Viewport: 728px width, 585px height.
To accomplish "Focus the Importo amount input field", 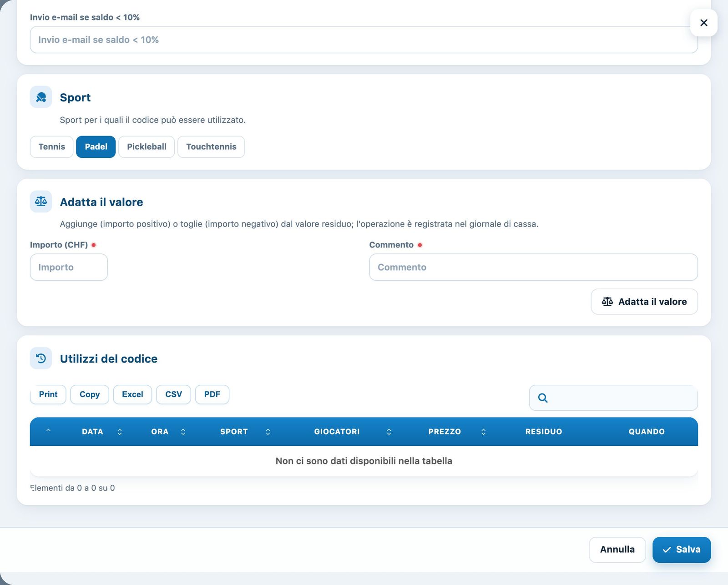I will [x=69, y=267].
